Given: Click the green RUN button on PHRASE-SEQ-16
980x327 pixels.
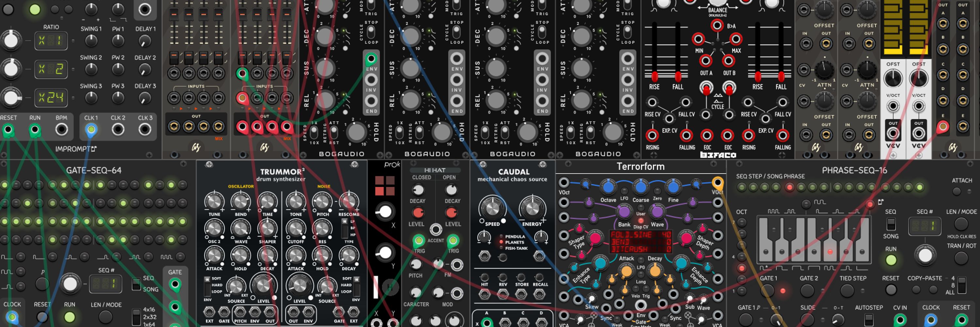Looking at the screenshot, I should click(890, 260).
